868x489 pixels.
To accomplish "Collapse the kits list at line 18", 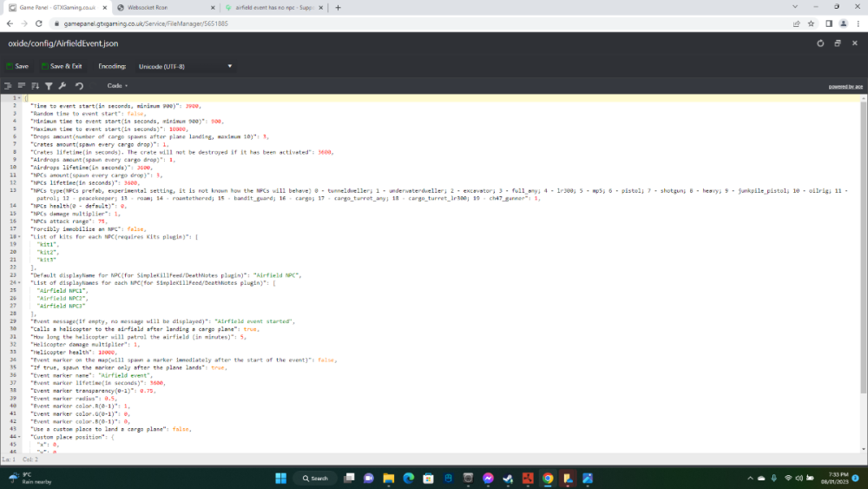I will coord(19,236).
